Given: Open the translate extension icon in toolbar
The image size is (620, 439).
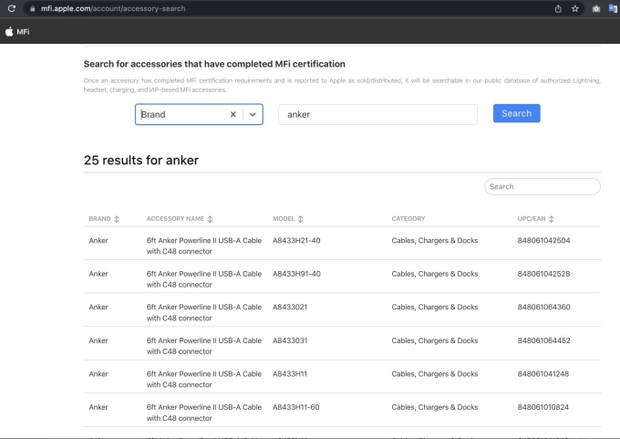Looking at the screenshot, I should pyautogui.click(x=613, y=8).
